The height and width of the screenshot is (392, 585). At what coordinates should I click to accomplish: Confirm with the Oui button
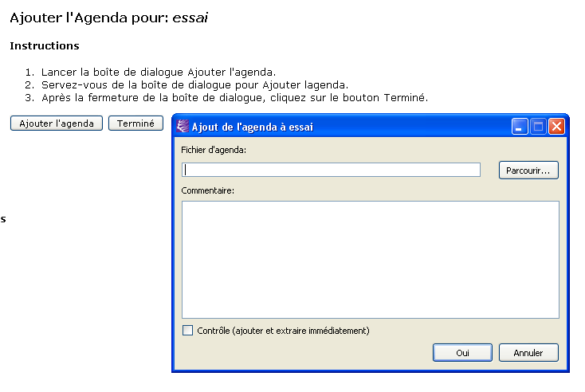click(x=462, y=352)
